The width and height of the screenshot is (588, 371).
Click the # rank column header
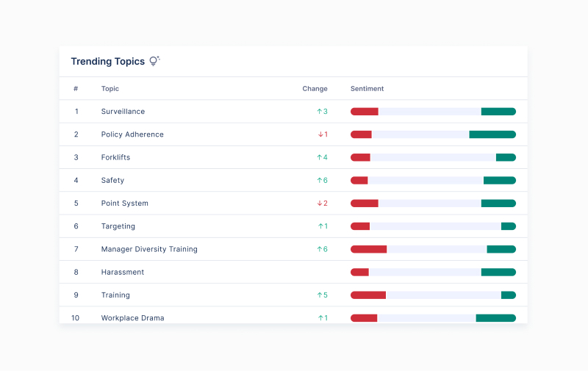(x=76, y=89)
